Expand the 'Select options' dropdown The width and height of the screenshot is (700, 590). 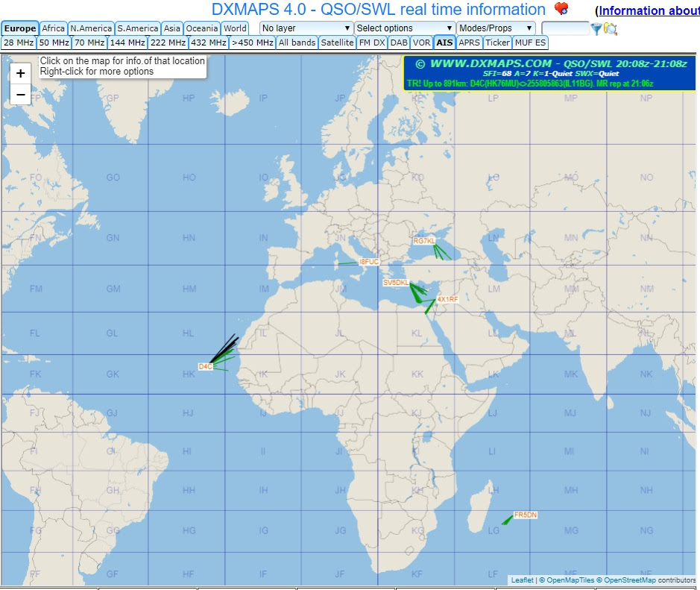tap(404, 28)
